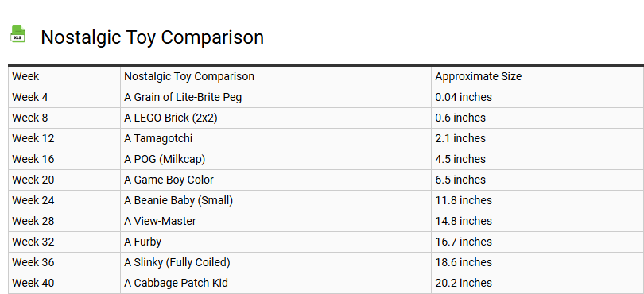Image resolution: width=644 pixels, height=294 pixels.
Task: Select the A POG (Milkcap) cell
Action: click(276, 160)
